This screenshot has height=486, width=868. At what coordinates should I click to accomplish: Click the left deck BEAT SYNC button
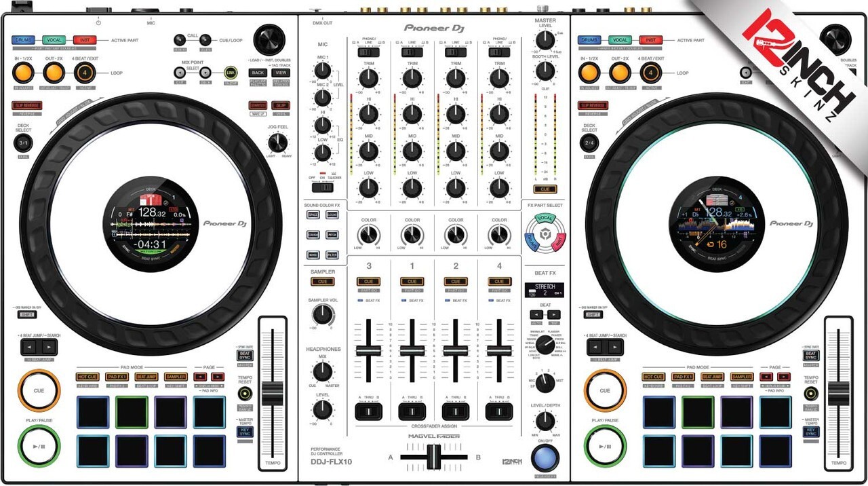(x=244, y=355)
